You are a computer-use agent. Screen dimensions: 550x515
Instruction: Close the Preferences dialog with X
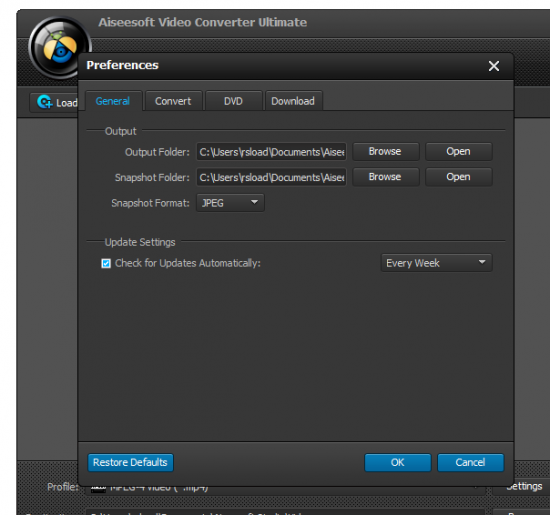[x=494, y=66]
